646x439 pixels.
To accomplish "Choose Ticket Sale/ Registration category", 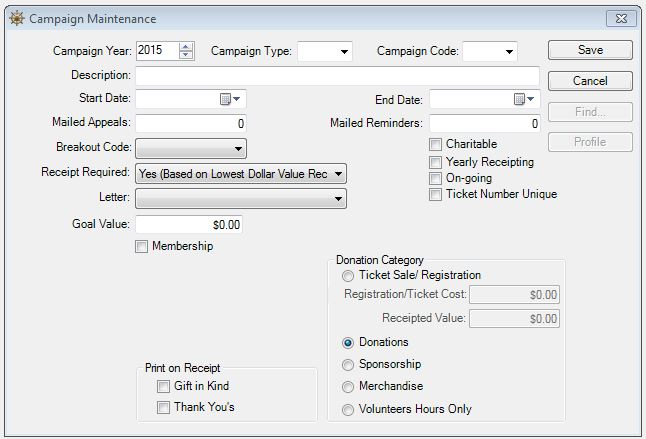I will point(348,276).
